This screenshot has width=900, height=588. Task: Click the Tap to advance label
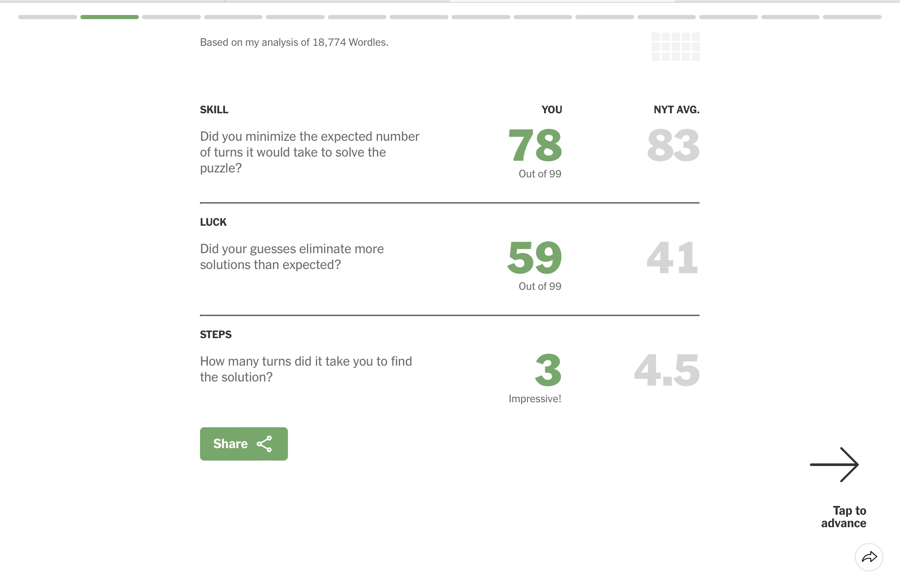(844, 517)
